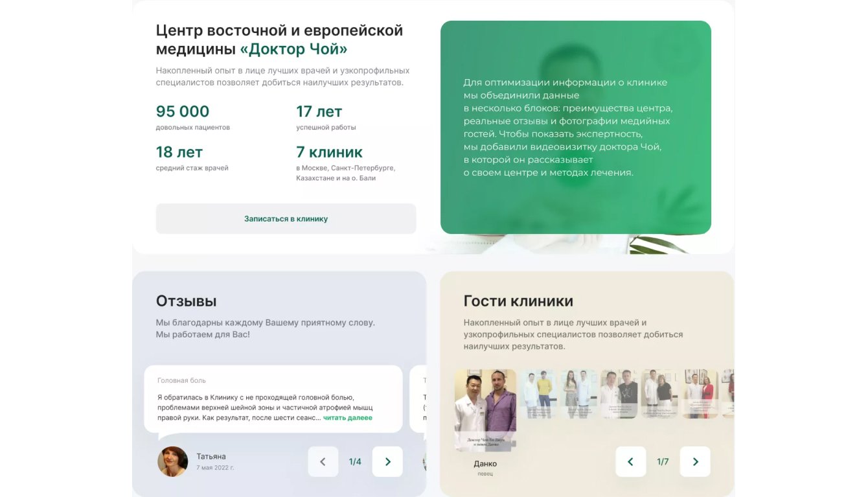Click the '95 000' satisfied patients stat
The width and height of the screenshot is (868, 497).
183,111
